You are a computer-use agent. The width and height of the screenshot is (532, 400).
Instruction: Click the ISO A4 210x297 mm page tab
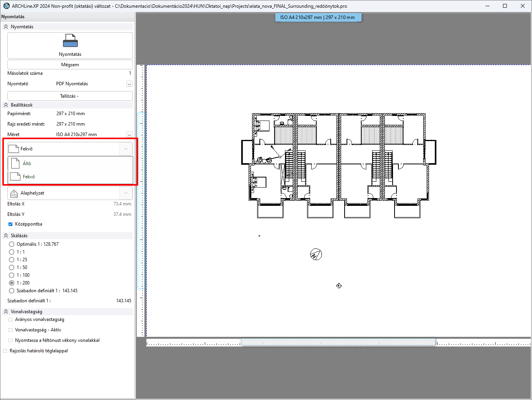pos(318,17)
